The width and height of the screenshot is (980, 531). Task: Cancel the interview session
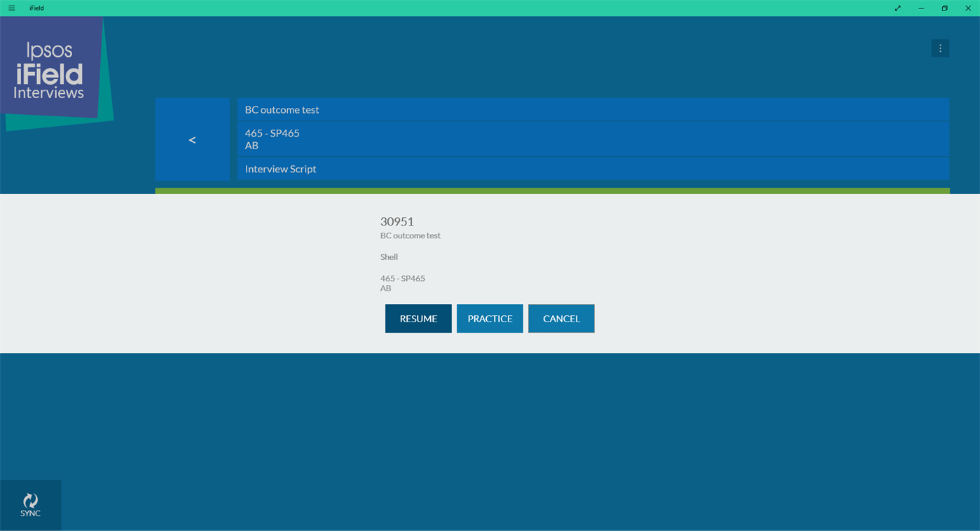[561, 318]
